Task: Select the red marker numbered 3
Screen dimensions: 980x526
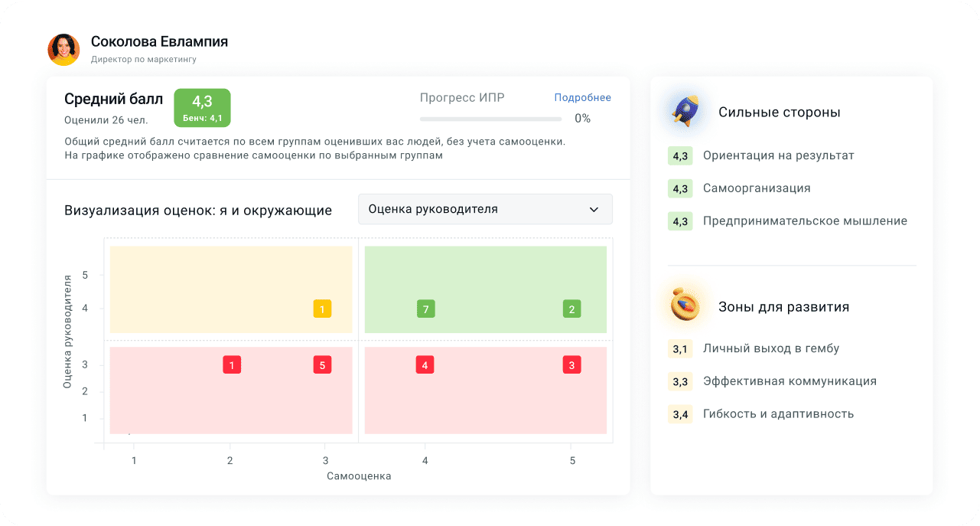Action: pos(571,364)
